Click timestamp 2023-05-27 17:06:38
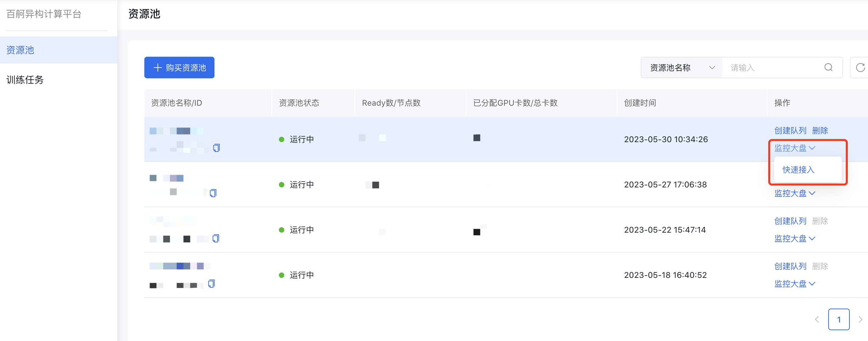The image size is (868, 341). 665,184
